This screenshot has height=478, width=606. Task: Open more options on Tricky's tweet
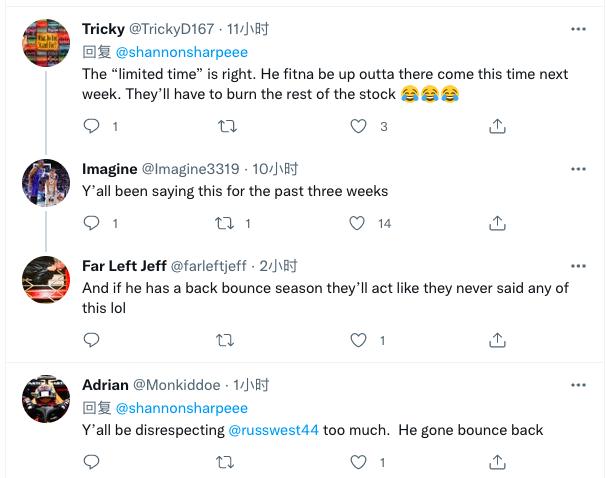coord(578,29)
